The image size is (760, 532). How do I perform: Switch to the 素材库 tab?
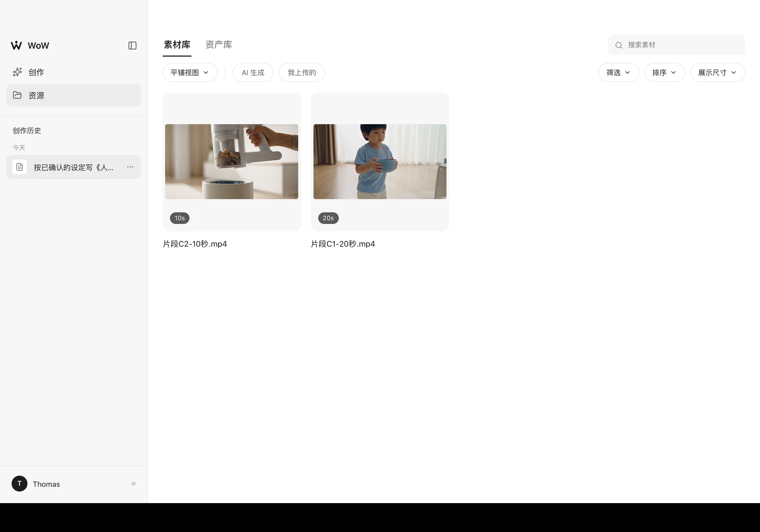[x=177, y=45]
